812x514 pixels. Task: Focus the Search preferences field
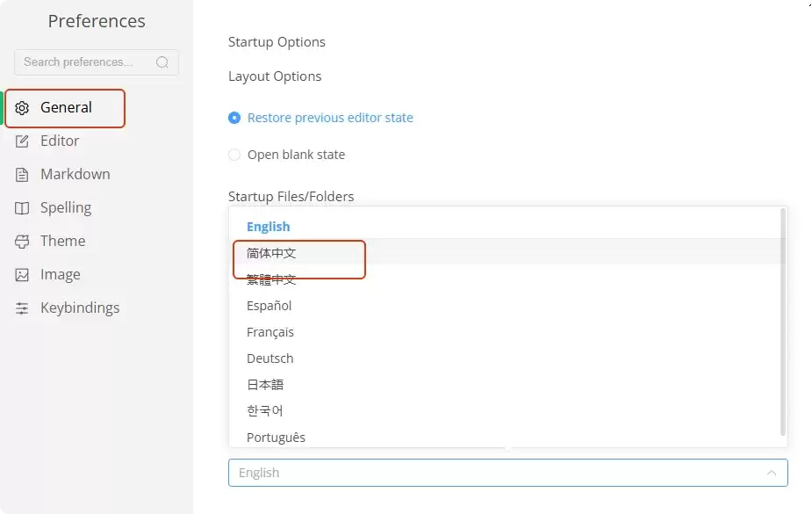pos(97,62)
